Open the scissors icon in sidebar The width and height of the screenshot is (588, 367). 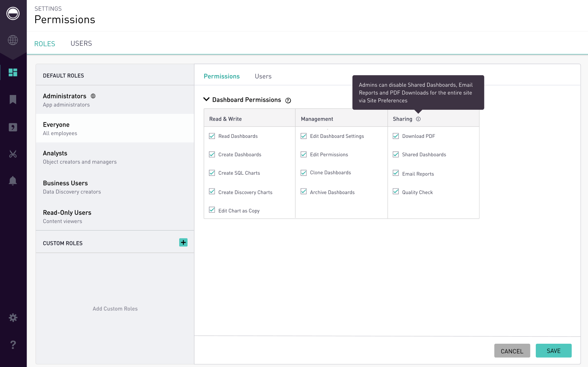[x=13, y=154]
